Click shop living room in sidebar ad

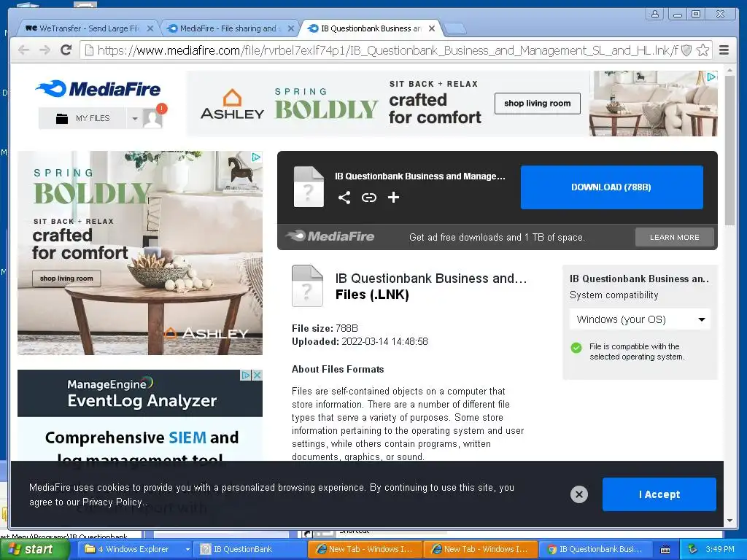point(66,279)
